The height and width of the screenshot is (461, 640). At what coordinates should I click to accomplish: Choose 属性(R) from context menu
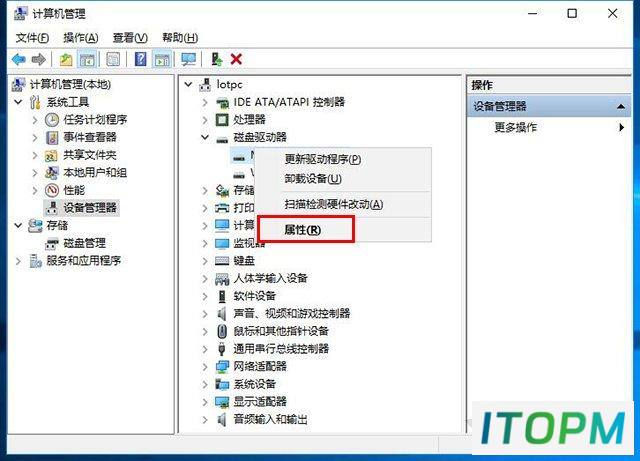tap(303, 229)
